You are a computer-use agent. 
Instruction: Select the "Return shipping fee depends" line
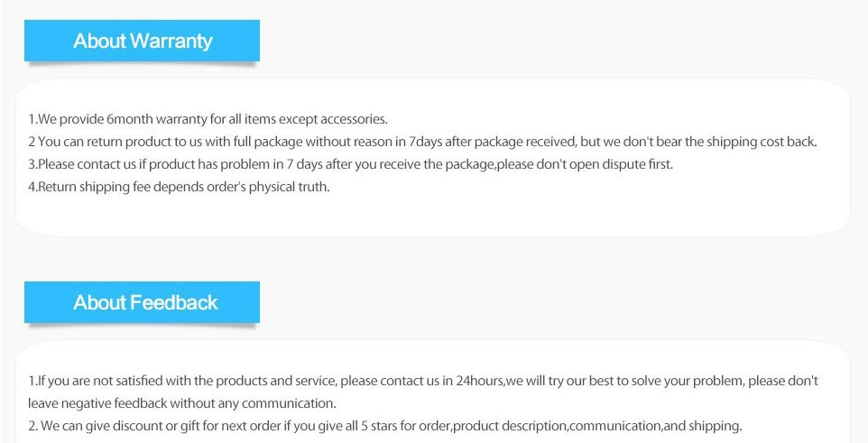pos(179,187)
